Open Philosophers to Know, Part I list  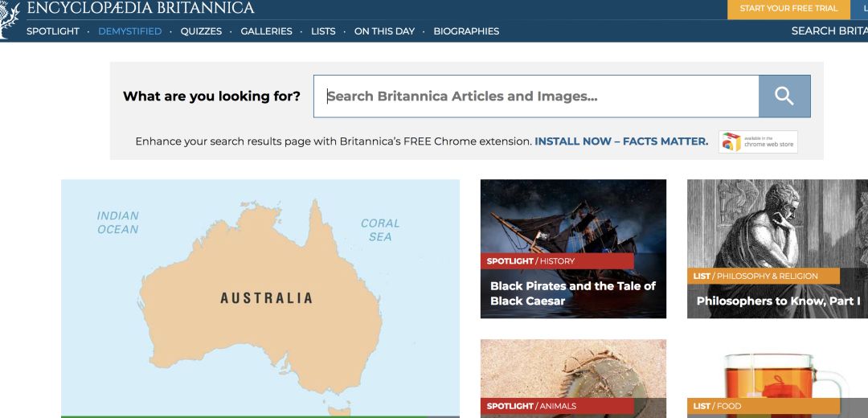[x=778, y=301]
